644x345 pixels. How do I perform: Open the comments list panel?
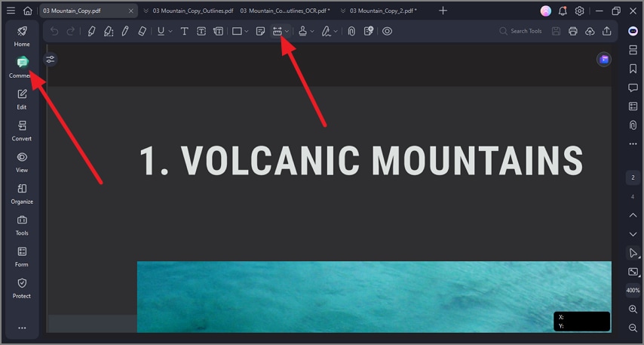click(633, 88)
